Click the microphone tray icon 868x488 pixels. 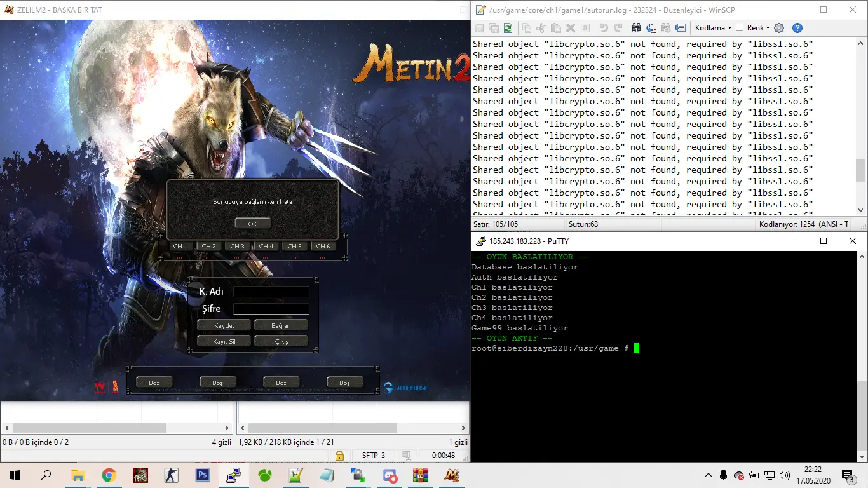[x=724, y=475]
